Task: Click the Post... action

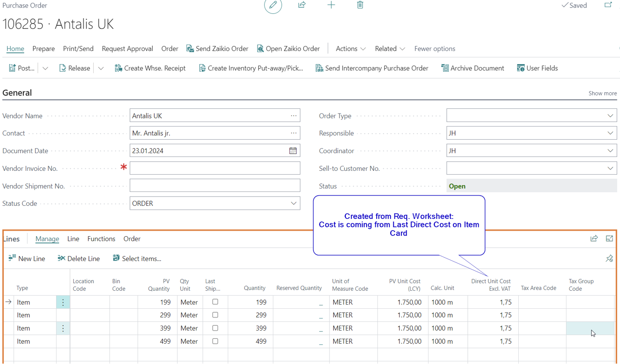Action: pos(22,68)
